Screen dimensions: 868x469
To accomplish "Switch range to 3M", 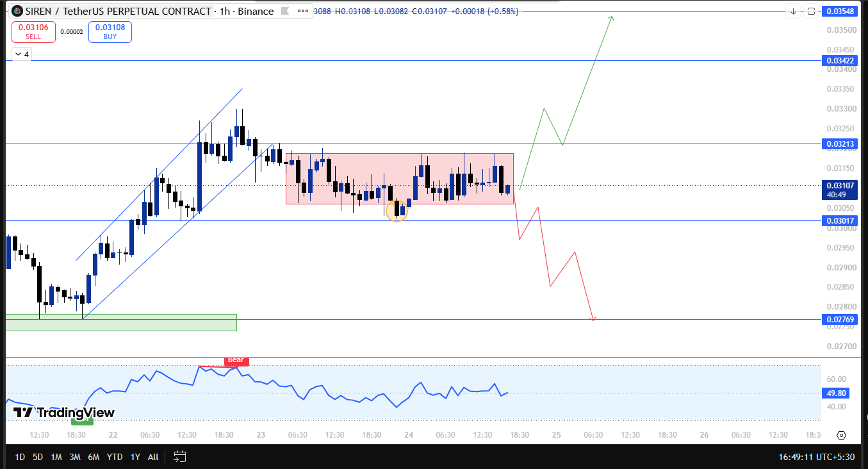I will coord(75,457).
